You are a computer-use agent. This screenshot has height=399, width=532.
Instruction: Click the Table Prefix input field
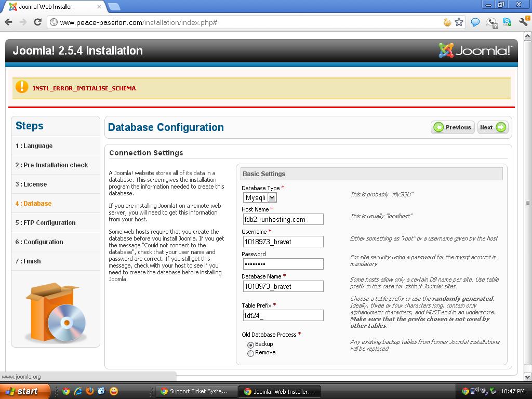[x=283, y=315]
